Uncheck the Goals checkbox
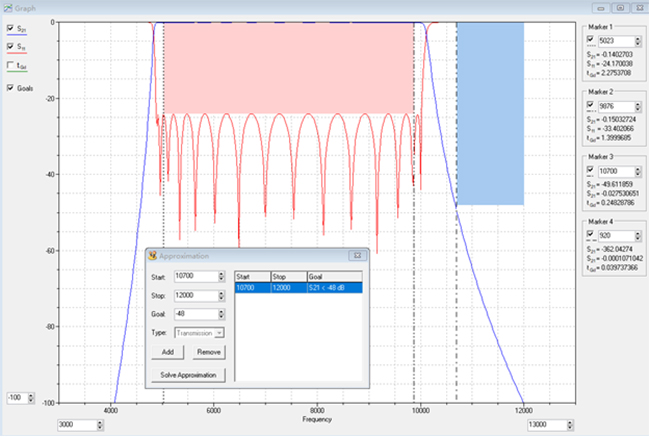The height and width of the screenshot is (437, 650). [10, 88]
